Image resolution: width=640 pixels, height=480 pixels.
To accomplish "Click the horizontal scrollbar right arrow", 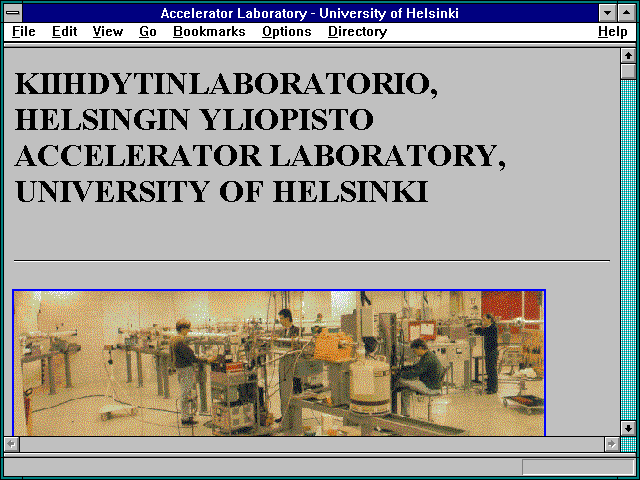I will coord(612,444).
